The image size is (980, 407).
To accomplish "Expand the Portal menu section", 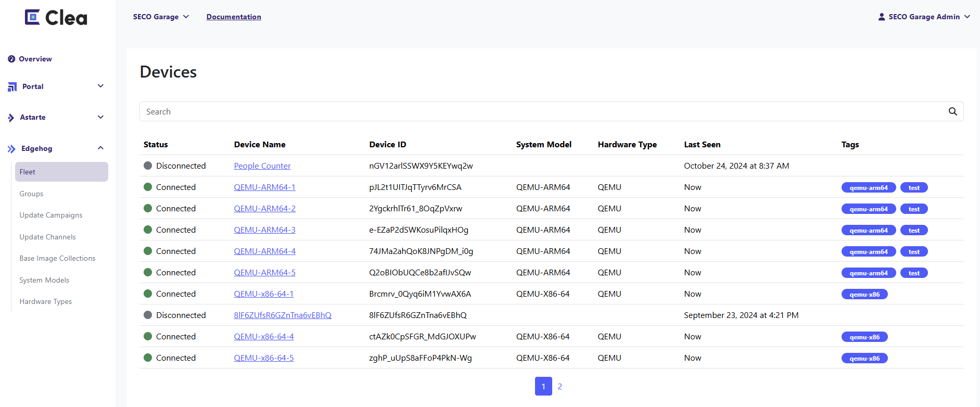I will [100, 86].
